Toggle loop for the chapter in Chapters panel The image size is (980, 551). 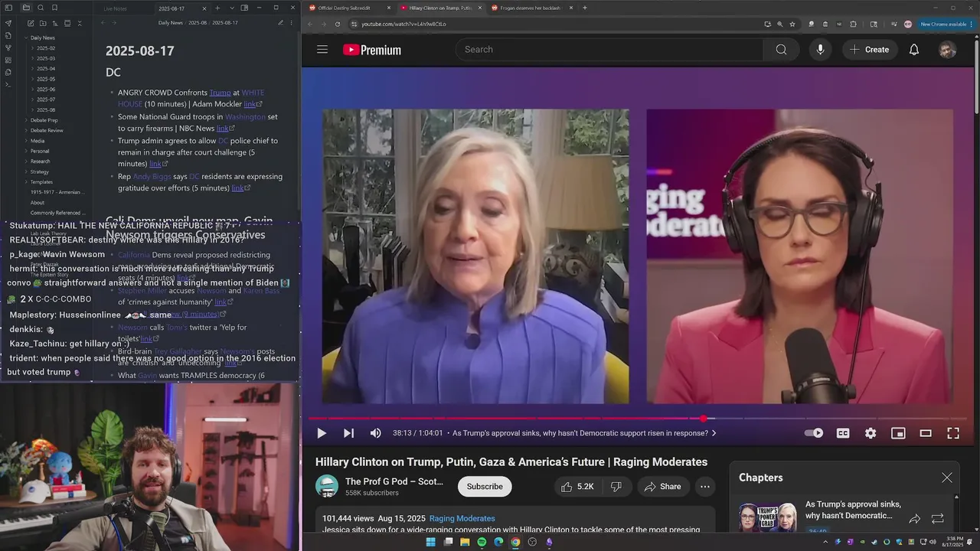[937, 519]
